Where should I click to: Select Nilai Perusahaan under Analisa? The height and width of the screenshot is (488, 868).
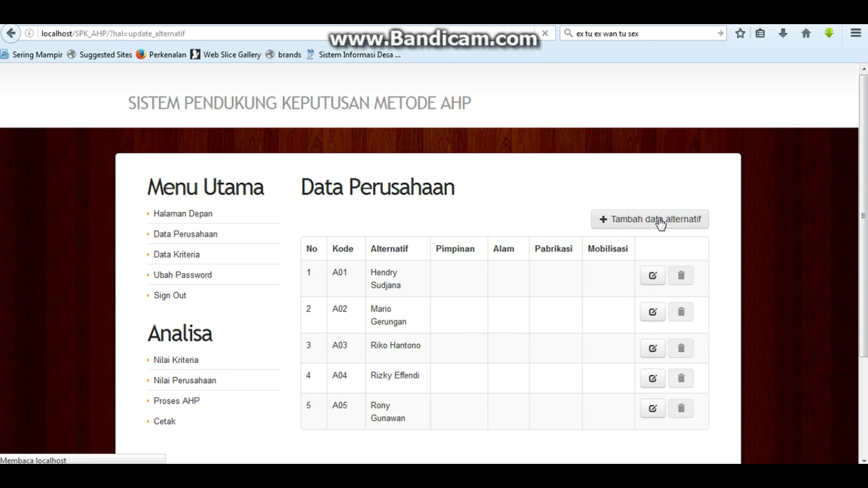(x=185, y=381)
